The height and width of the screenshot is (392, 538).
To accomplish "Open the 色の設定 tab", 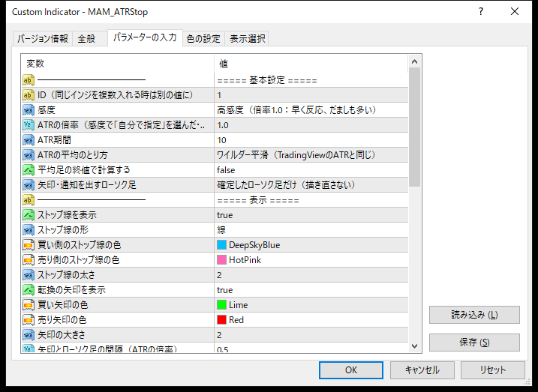I will click(x=203, y=39).
